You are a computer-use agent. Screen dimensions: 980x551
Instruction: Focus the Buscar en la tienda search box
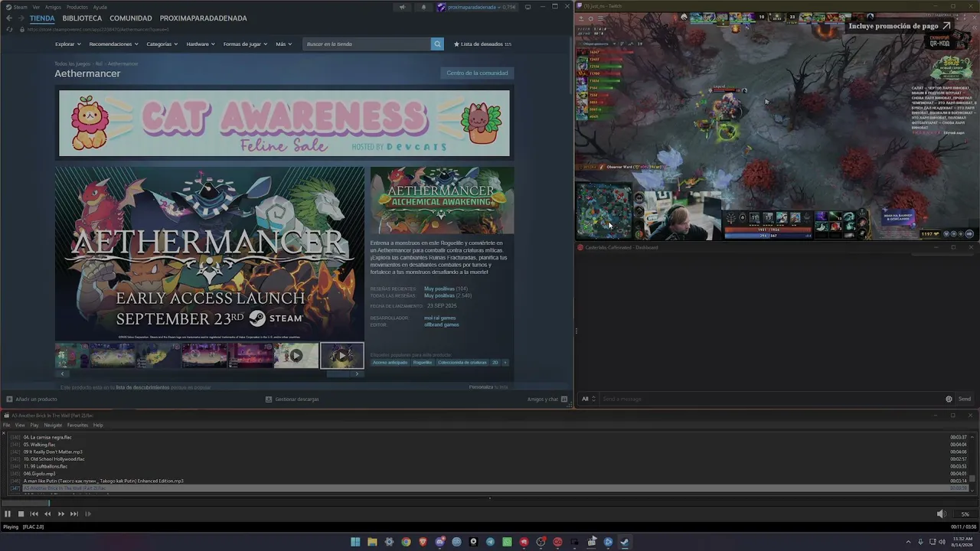[367, 44]
